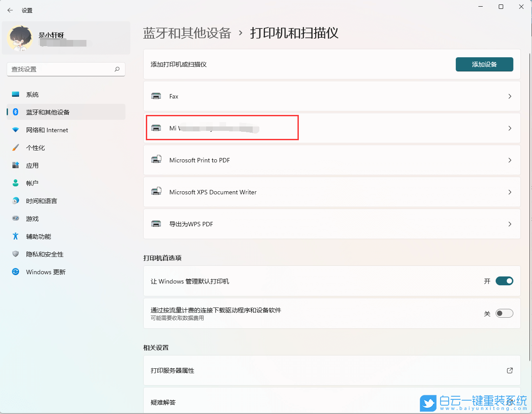The image size is (532, 414).
Task: Click the 网络和 Internet globe icon
Action: point(16,130)
